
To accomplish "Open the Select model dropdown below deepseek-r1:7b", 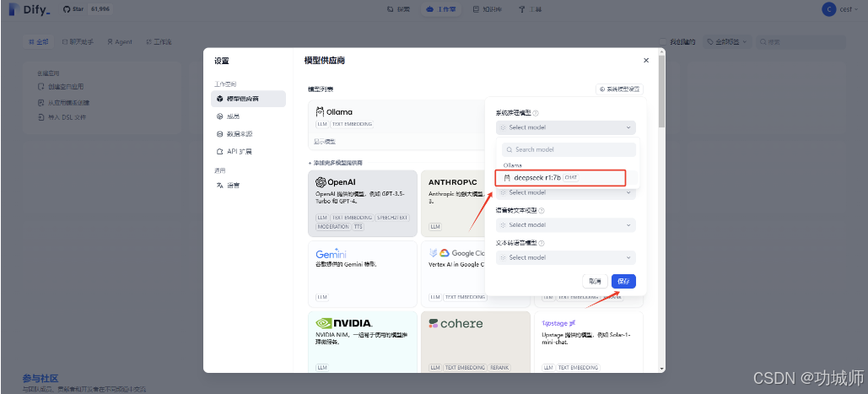I will 566,192.
